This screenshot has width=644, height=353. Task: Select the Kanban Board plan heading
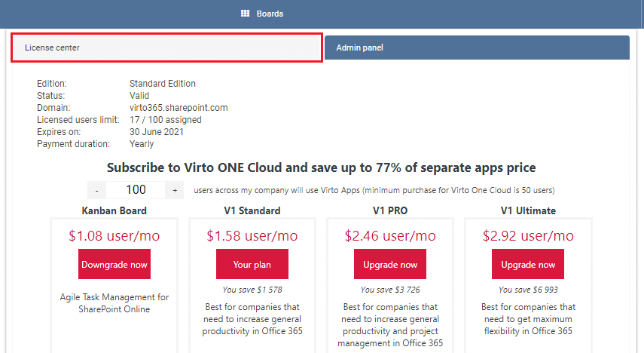pos(114,210)
